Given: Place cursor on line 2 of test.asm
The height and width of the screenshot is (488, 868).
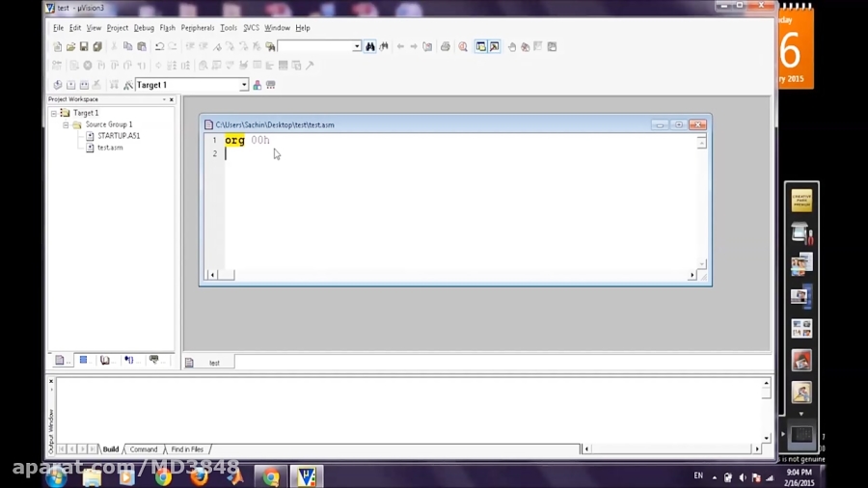Looking at the screenshot, I should coord(459,153).
